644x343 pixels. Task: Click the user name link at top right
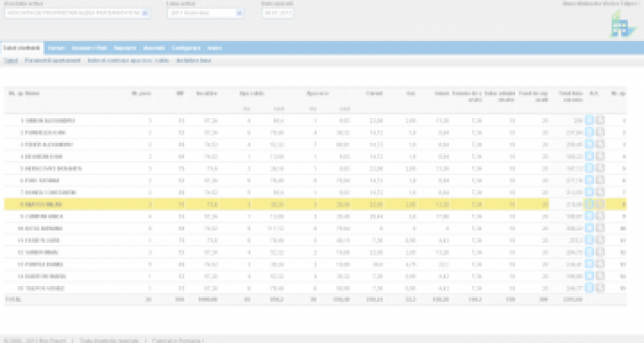(601, 3)
